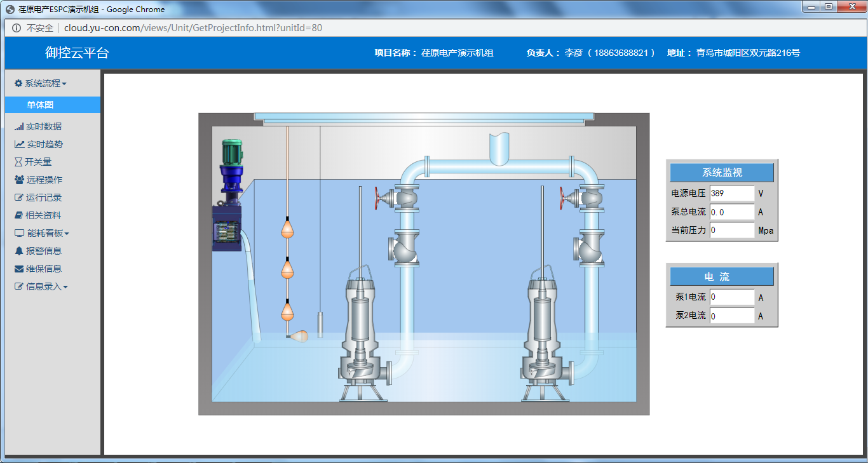This screenshot has width=868, height=463.
Task: Click the 当前压力 value field
Action: (731, 230)
